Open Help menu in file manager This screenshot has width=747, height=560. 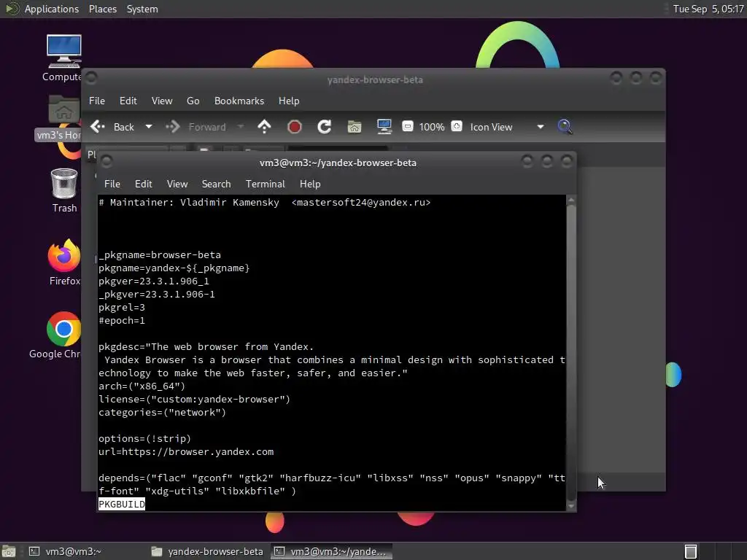[289, 101]
